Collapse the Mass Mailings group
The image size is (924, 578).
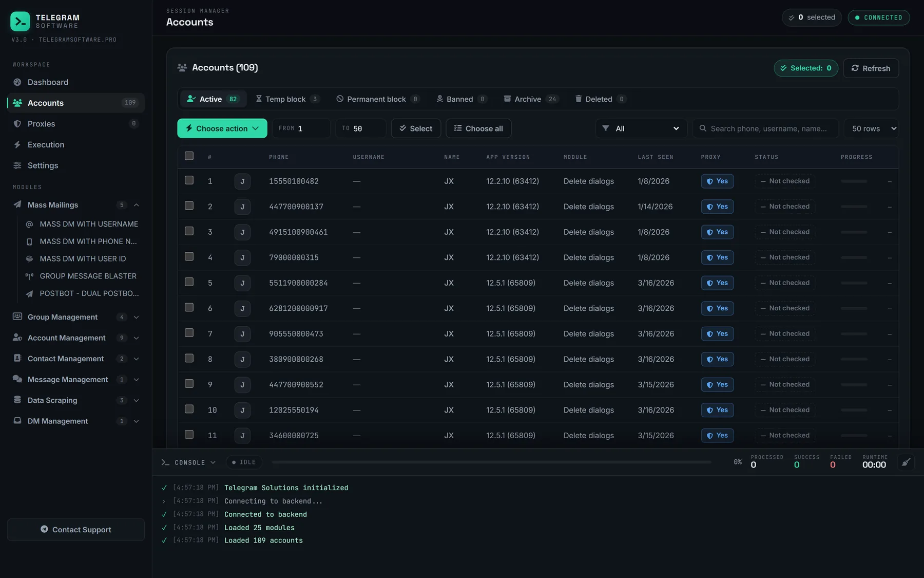tap(76, 205)
